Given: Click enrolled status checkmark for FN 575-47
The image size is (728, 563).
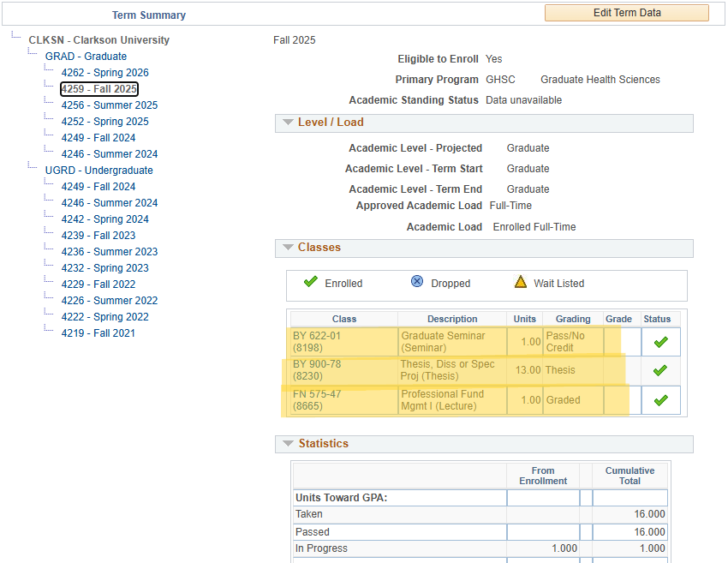Looking at the screenshot, I should [660, 400].
